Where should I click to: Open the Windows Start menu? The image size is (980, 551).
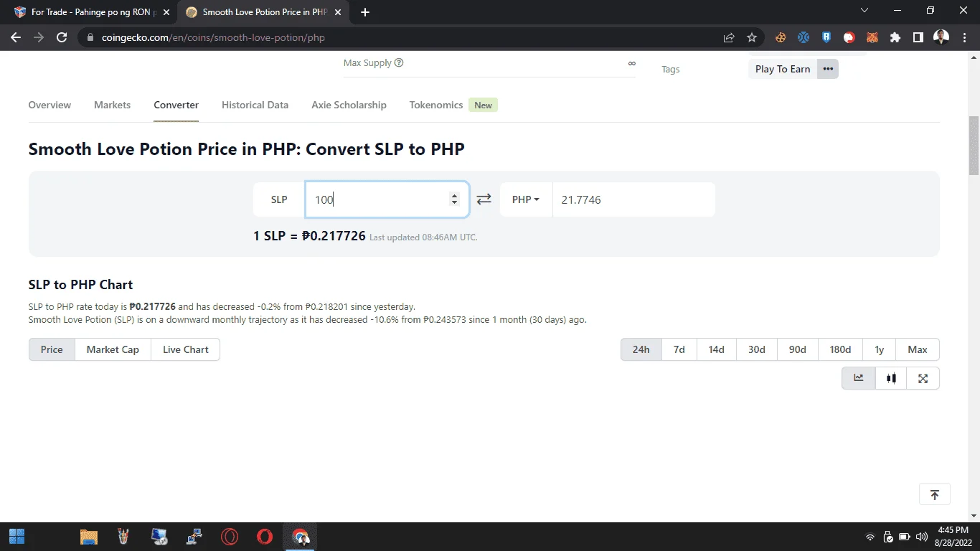click(17, 537)
